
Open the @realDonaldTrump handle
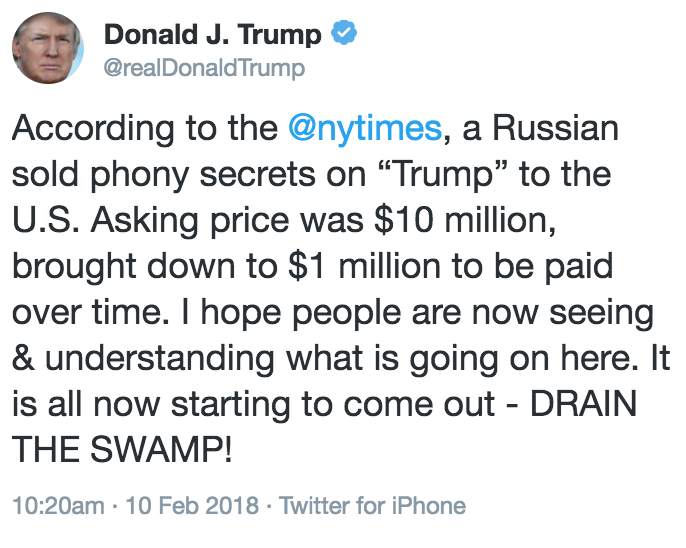pyautogui.click(x=204, y=68)
